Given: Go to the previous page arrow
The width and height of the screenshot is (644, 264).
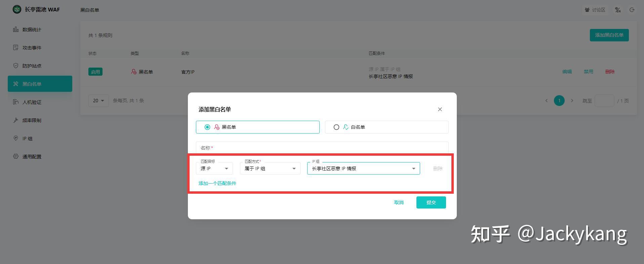Looking at the screenshot, I should [547, 101].
